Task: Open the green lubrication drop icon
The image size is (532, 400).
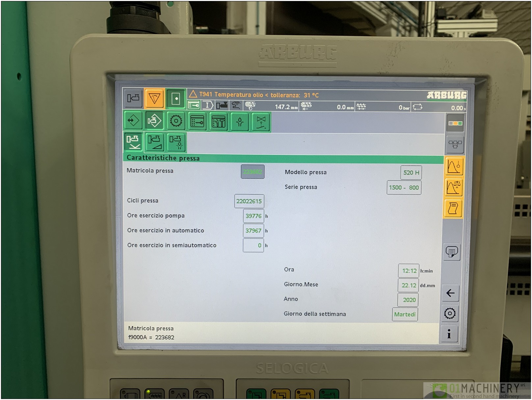Action: point(240,122)
